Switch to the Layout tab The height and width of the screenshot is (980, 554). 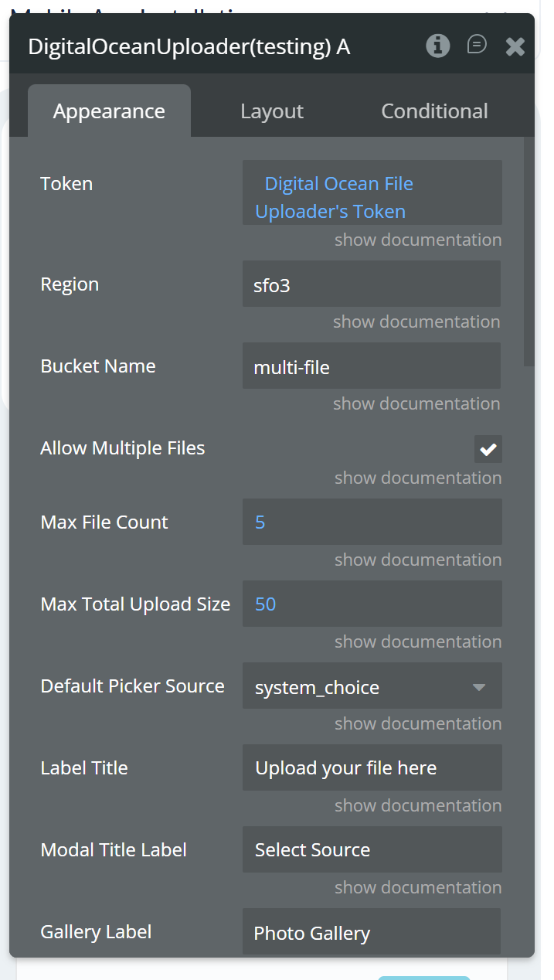[272, 111]
